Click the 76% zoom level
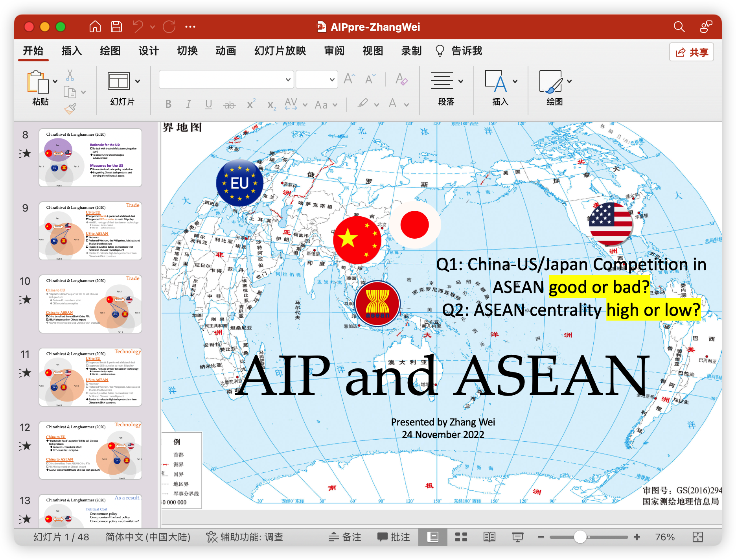This screenshot has width=736, height=560. pyautogui.click(x=665, y=537)
